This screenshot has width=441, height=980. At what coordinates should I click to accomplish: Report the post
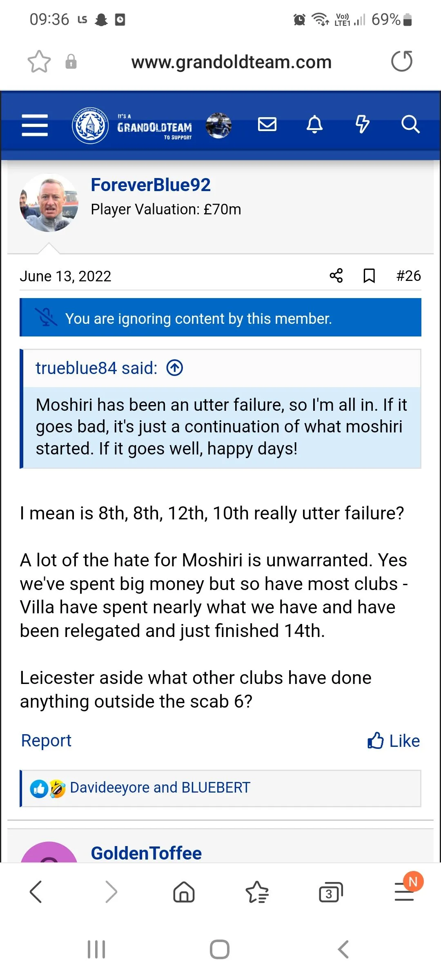[46, 740]
